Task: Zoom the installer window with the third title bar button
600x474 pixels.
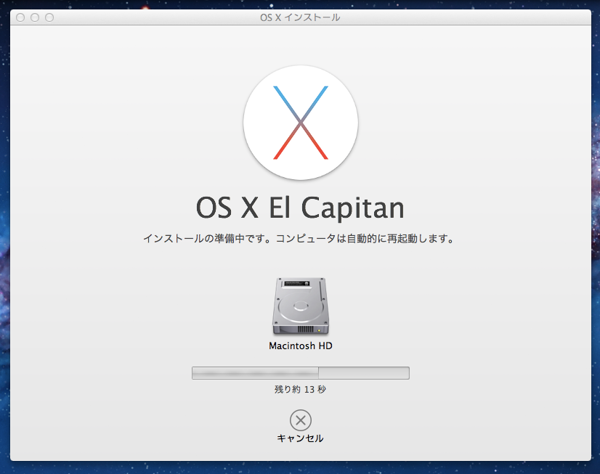Action: point(49,18)
